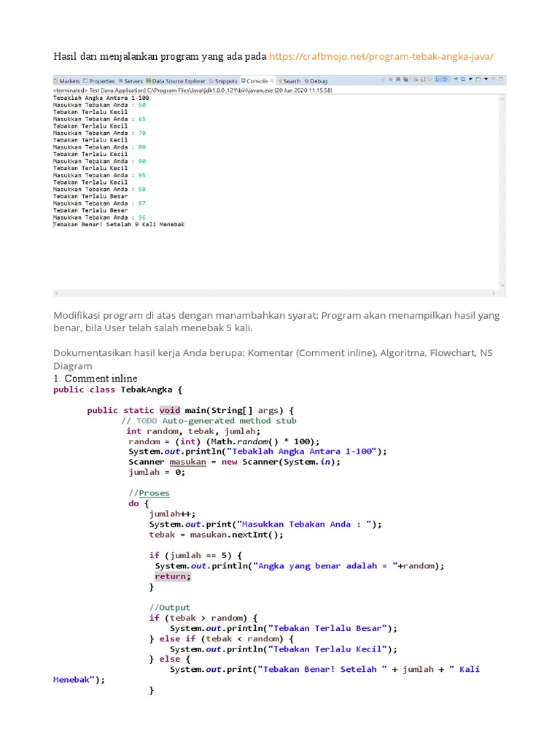This screenshot has width=560, height=747.
Task: Click the horizontal scrollbar left arrow
Action: pos(57,293)
